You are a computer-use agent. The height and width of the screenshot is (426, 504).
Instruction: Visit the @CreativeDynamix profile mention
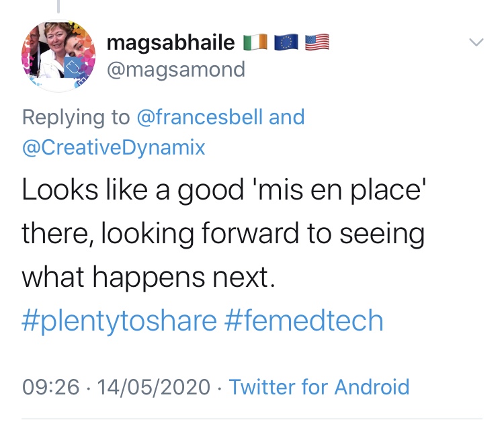pos(114,147)
